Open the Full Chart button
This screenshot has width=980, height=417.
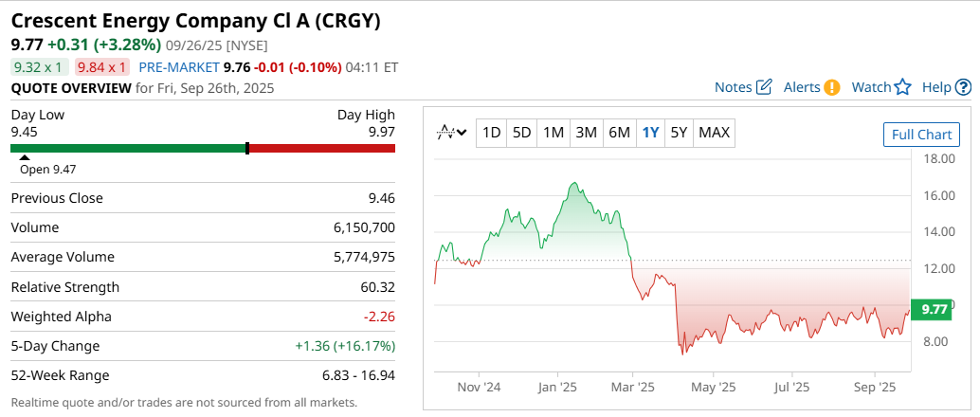coord(921,135)
